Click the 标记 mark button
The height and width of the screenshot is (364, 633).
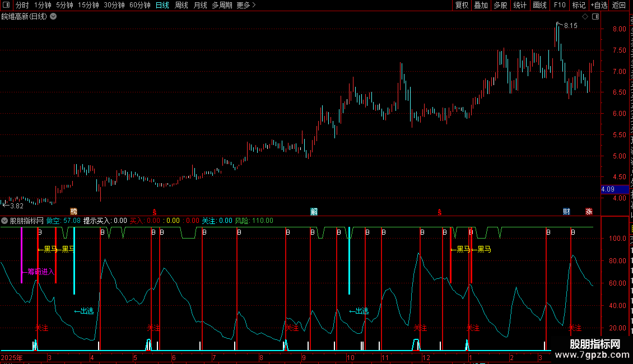coord(579,5)
